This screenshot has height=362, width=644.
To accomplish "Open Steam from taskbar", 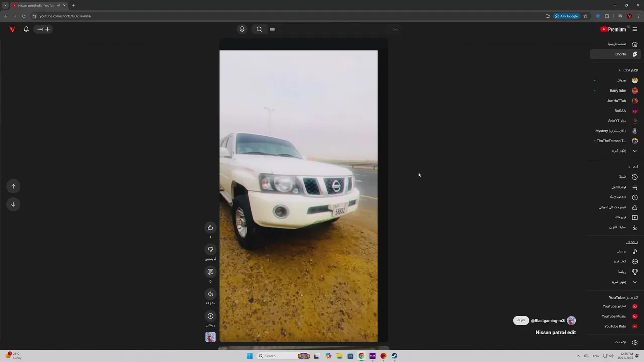I will [x=394, y=356].
